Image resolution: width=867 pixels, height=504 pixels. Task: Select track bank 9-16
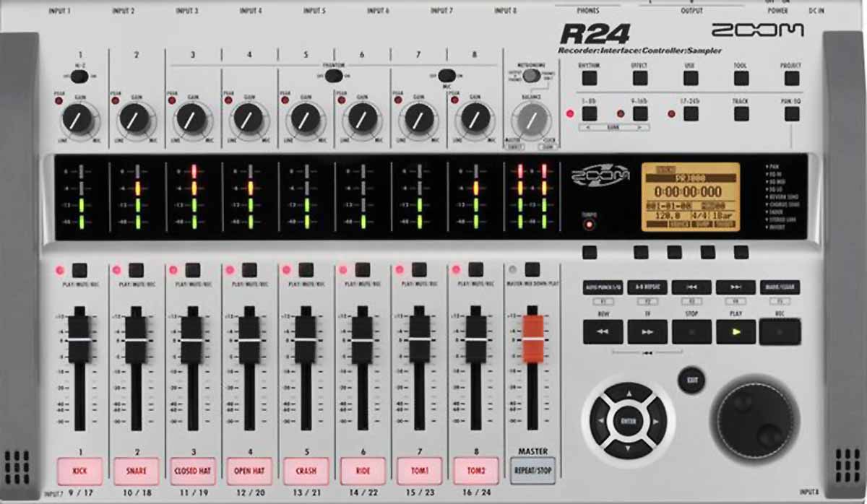639,113
